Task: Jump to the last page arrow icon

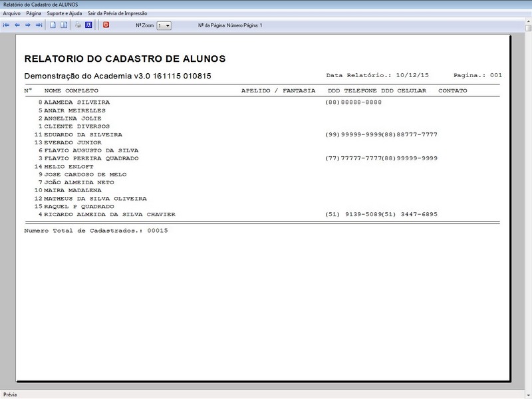Action: click(x=39, y=25)
